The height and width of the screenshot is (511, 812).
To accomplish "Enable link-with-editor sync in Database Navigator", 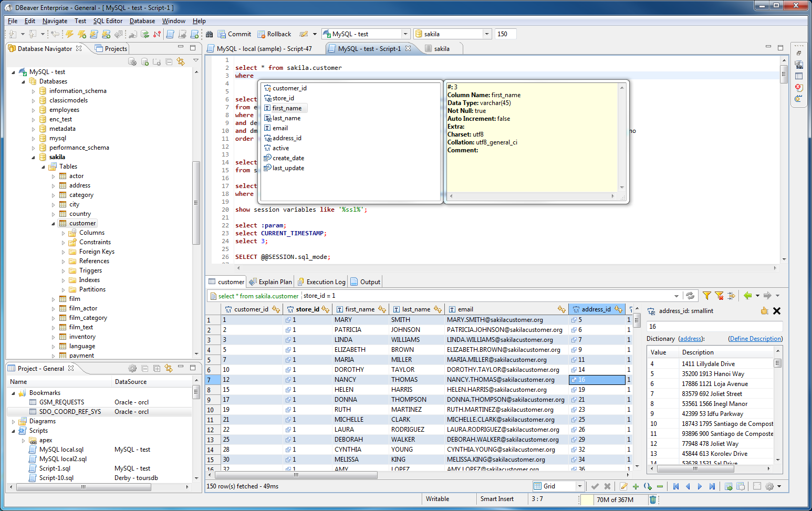I will [182, 61].
